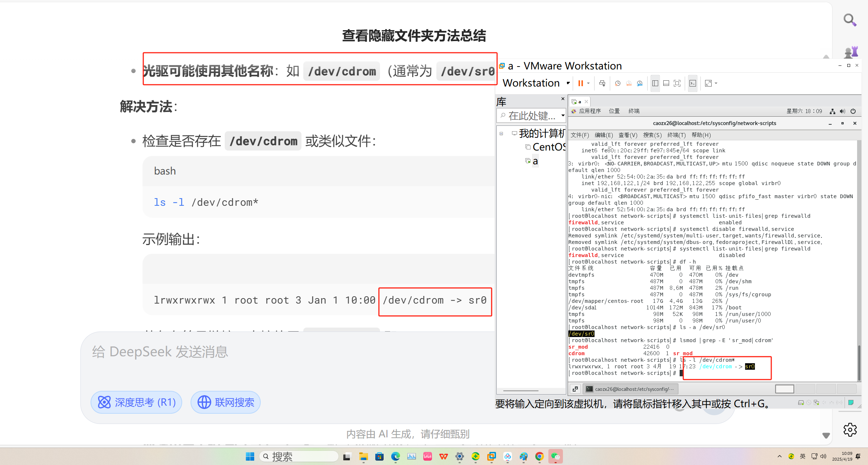Click the terminal taskbar button caozx26@localhost
Viewport: 868px width, 465px height.
click(631, 389)
